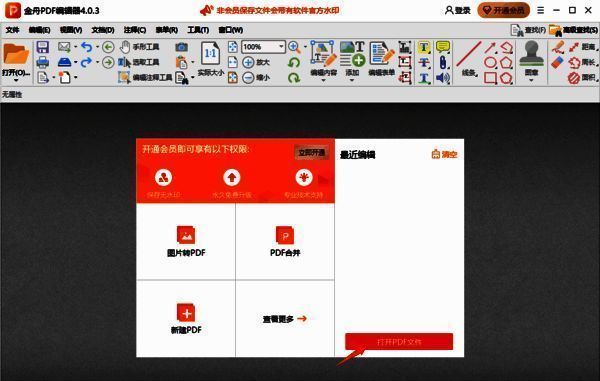Select the strikethrough text tool

click(424, 62)
